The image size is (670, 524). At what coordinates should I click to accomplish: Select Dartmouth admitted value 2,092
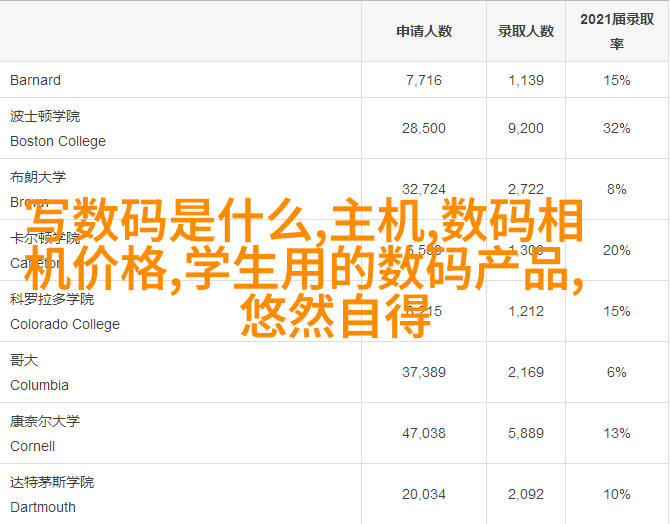point(526,495)
